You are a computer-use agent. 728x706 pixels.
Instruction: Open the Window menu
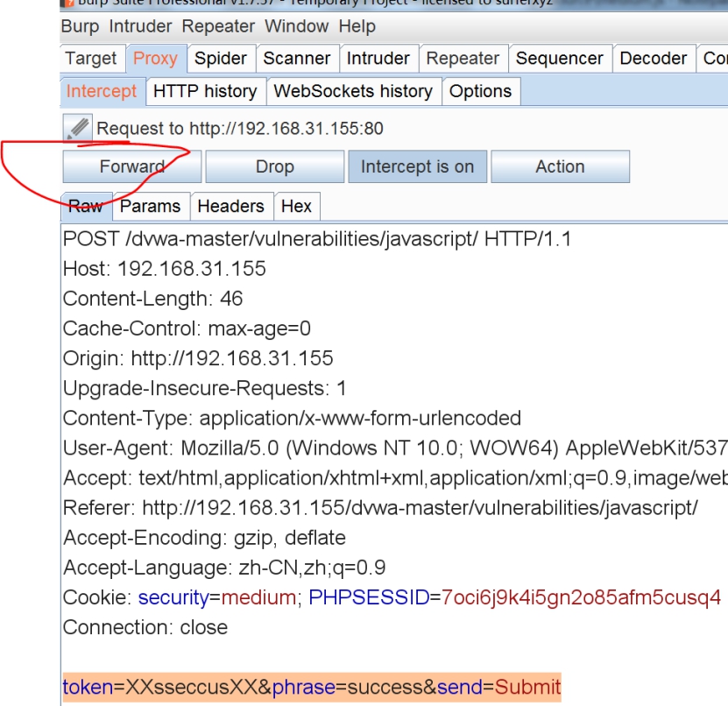click(x=297, y=26)
